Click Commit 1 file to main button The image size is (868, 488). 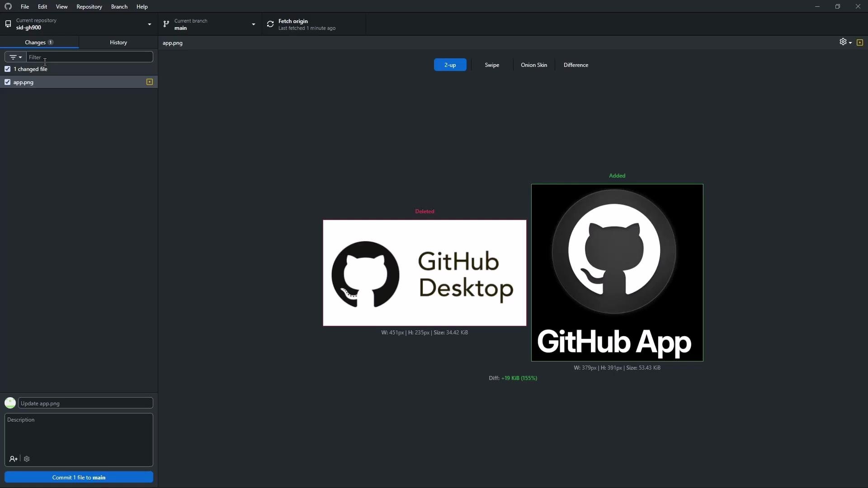(79, 477)
